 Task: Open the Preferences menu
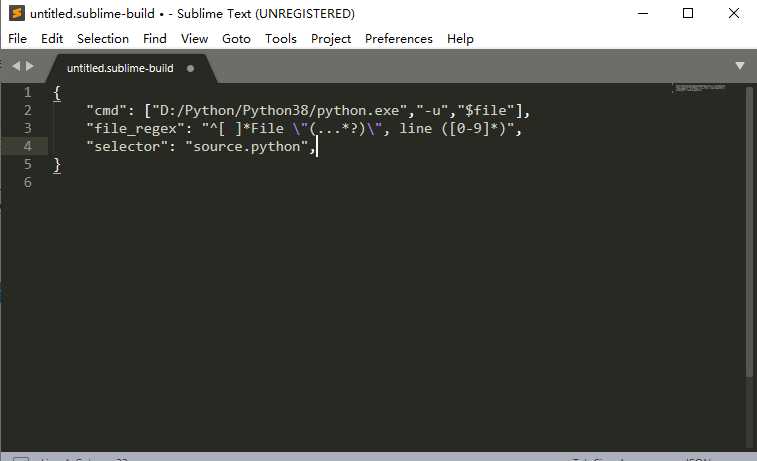coord(398,39)
